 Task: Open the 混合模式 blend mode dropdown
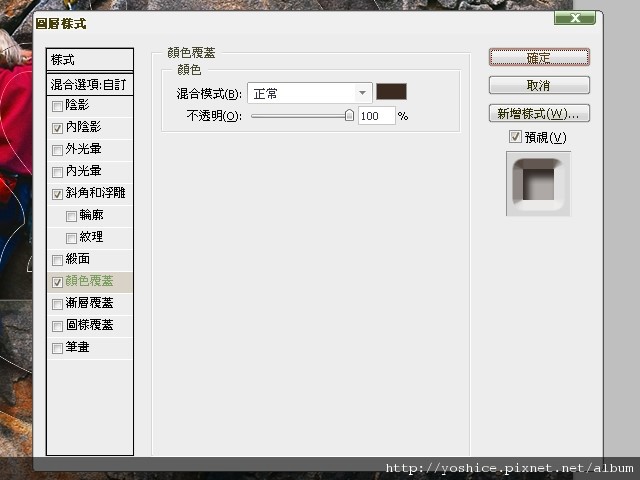310,93
